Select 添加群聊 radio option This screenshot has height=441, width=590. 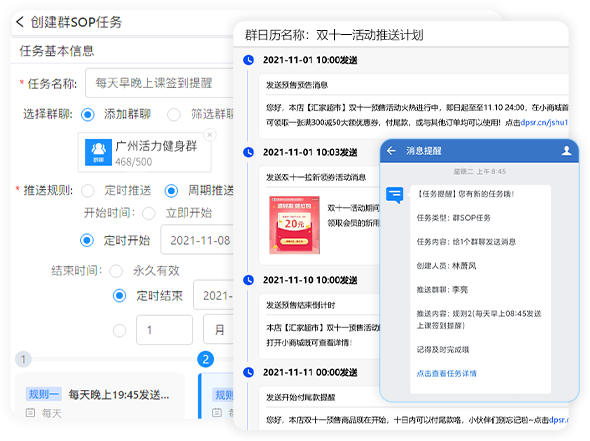click(88, 114)
